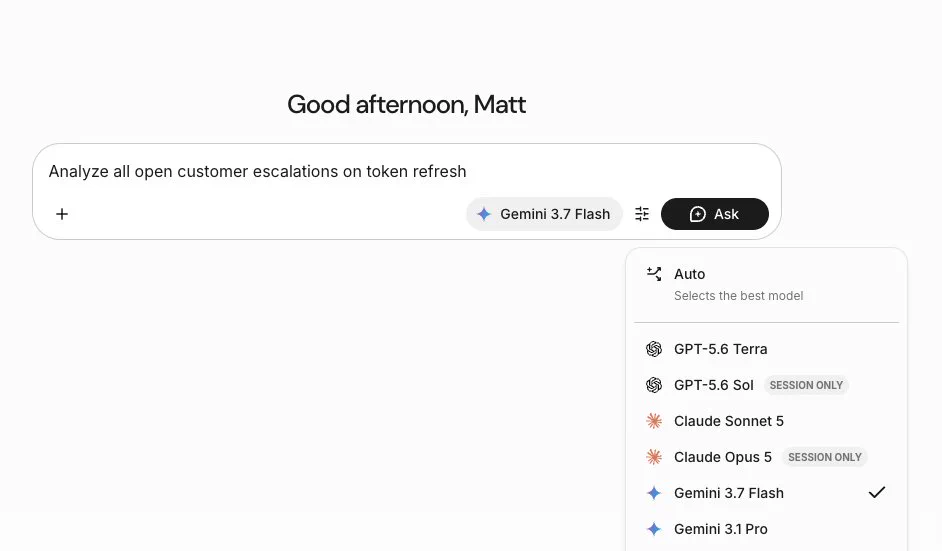942x551 pixels.
Task: Choose GPT-5.6 Terra from the list
Action: click(x=767, y=349)
